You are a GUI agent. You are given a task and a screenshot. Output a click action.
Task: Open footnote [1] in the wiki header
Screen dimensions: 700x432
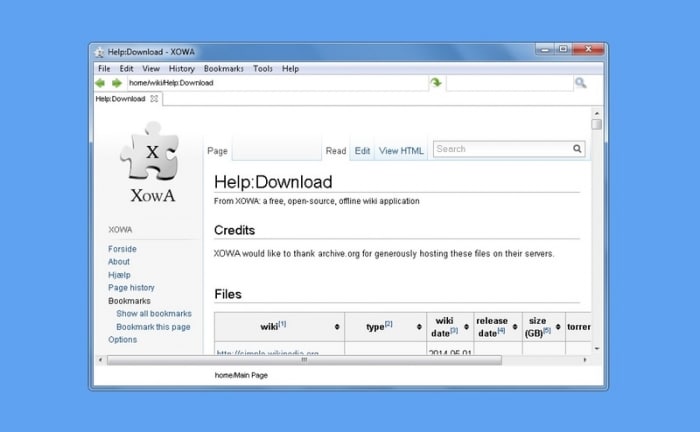[282, 324]
